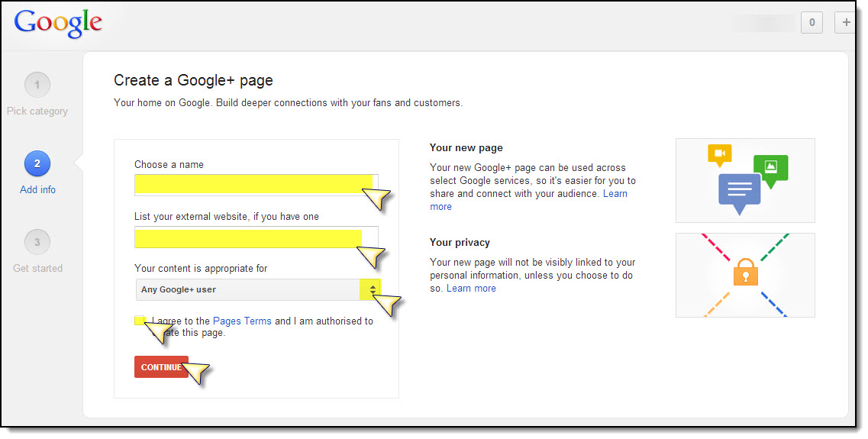The image size is (868, 439).
Task: Focus the Choose a name field
Action: pyautogui.click(x=257, y=185)
